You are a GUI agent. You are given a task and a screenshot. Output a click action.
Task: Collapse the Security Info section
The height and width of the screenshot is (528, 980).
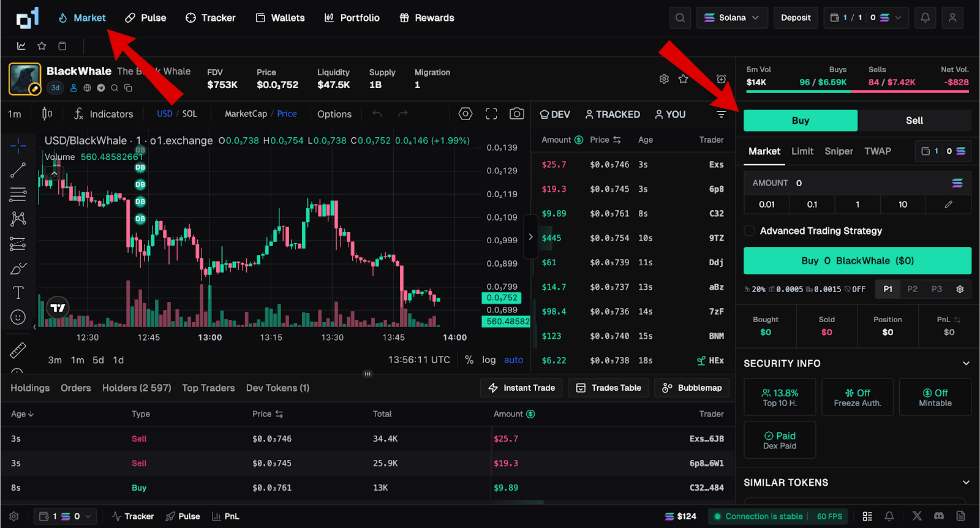(x=966, y=363)
